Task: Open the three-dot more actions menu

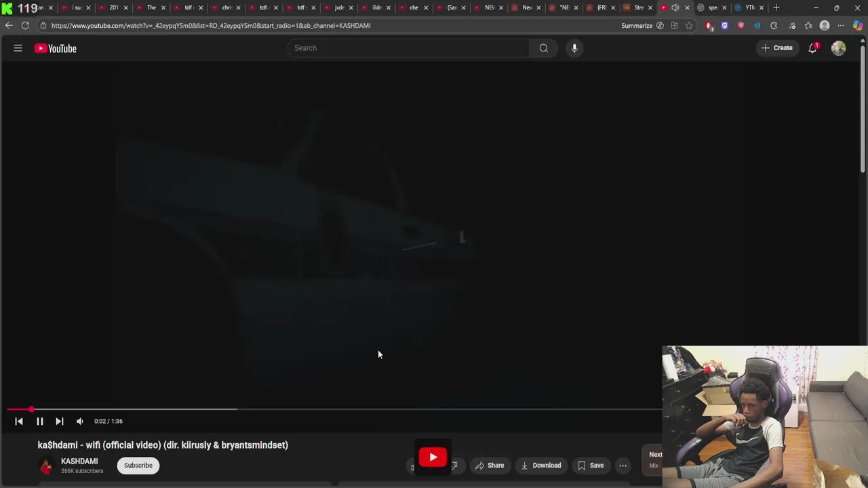Action: pyautogui.click(x=623, y=466)
